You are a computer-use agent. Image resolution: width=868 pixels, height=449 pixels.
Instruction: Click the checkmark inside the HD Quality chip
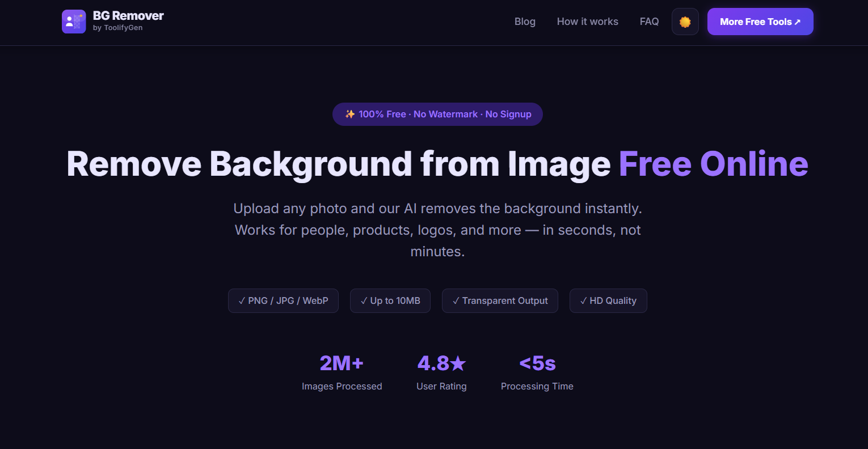pos(584,300)
